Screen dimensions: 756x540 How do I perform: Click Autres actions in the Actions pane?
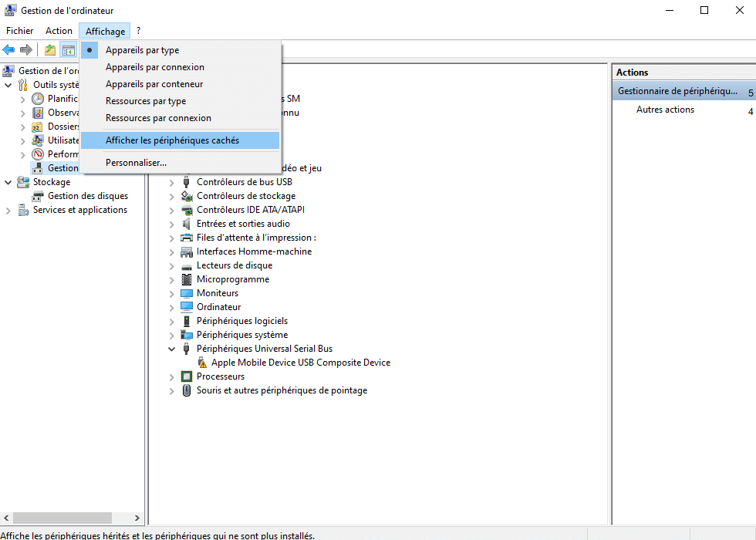click(665, 110)
